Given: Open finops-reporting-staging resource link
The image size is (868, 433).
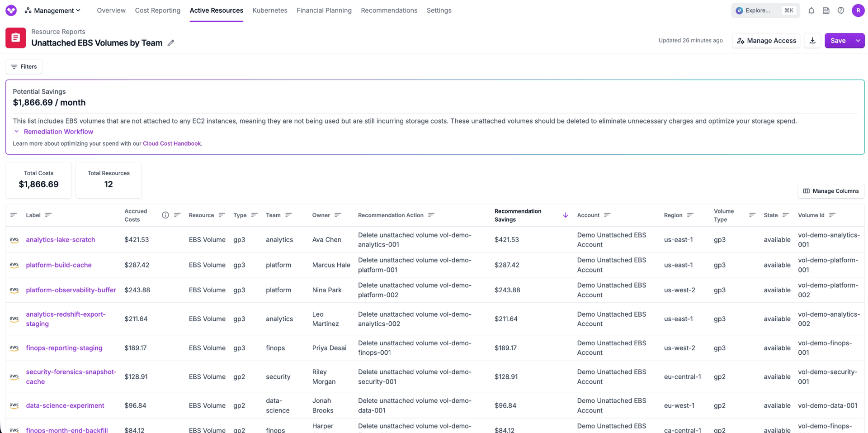Looking at the screenshot, I should click(x=64, y=348).
